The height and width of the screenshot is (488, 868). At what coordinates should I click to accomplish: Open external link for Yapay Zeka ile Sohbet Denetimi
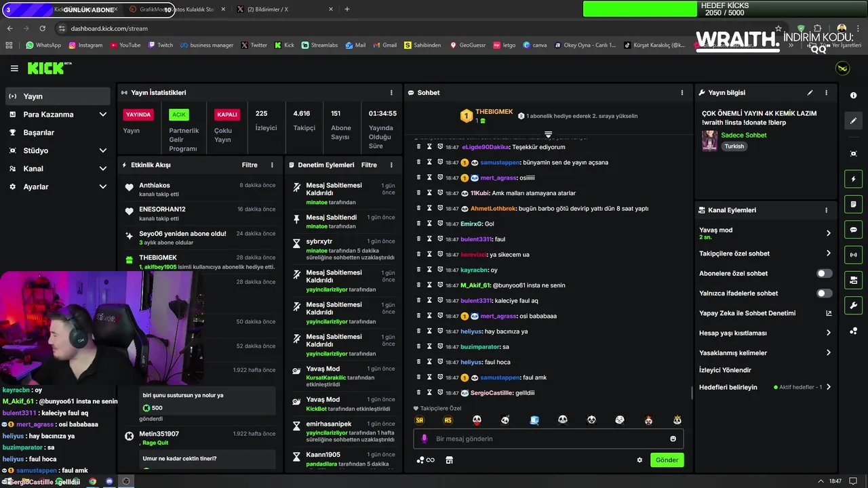pos(829,313)
